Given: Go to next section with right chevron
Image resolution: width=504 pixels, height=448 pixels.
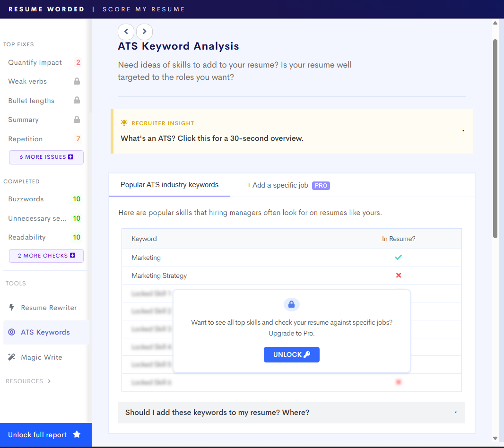Looking at the screenshot, I should 144,32.
